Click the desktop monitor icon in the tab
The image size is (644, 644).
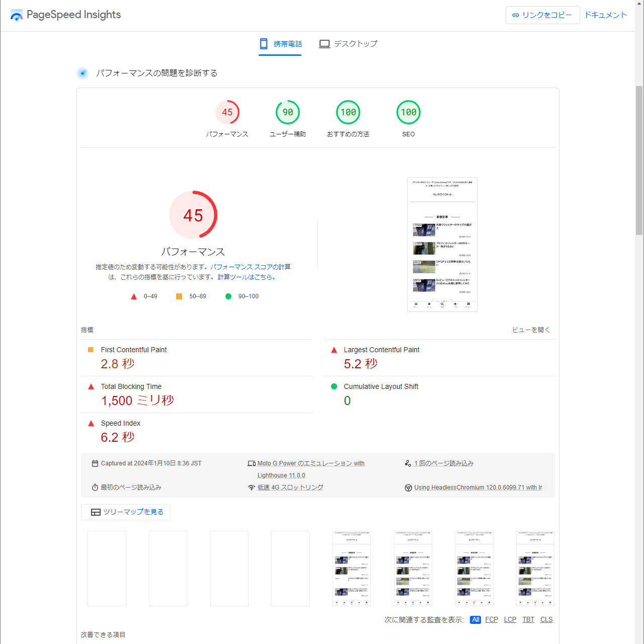click(325, 44)
